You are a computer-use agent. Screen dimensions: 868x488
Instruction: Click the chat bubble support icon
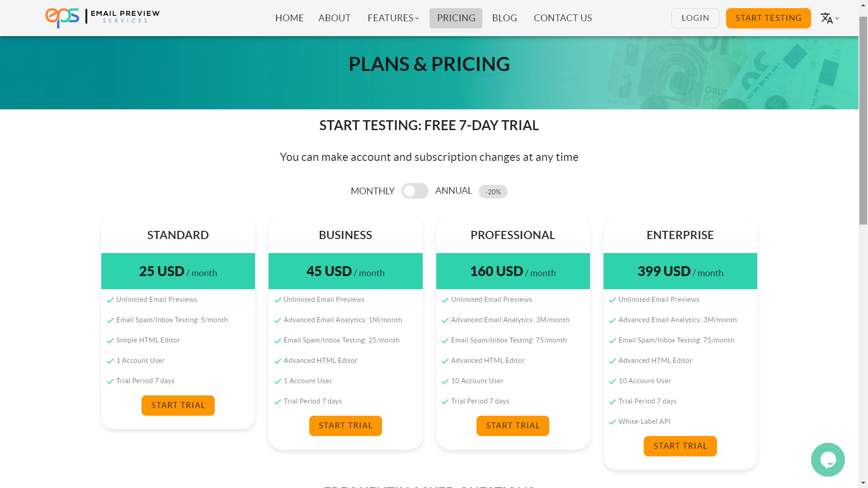pos(828,460)
